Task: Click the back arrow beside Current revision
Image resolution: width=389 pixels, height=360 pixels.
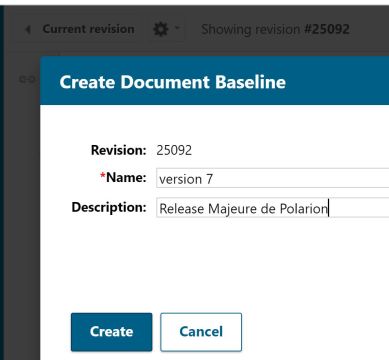Action: pyautogui.click(x=28, y=30)
